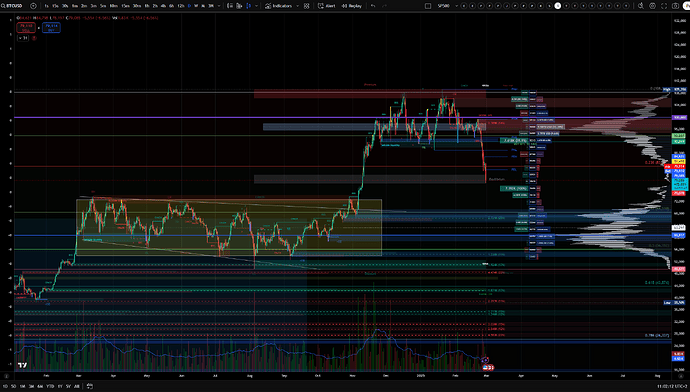Switch chart to 2h interval
Screen dimensions: 690x392
155,6
